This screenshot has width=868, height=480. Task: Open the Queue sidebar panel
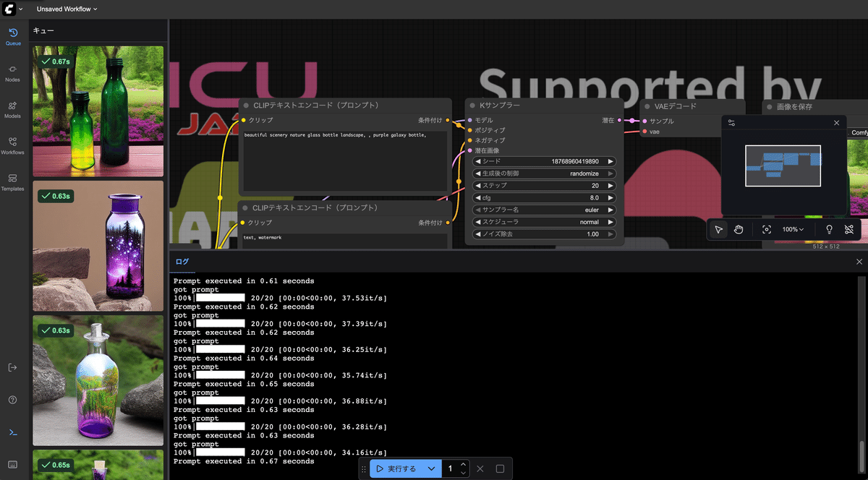(x=13, y=37)
